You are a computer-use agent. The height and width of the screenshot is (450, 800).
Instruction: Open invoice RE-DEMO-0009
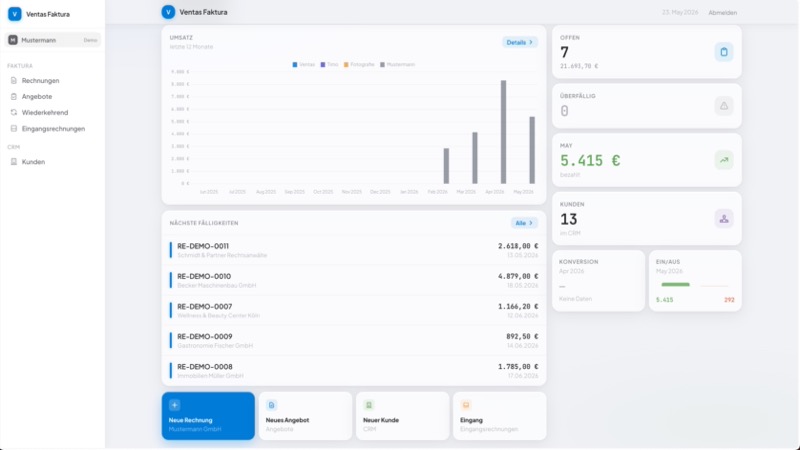[354, 340]
